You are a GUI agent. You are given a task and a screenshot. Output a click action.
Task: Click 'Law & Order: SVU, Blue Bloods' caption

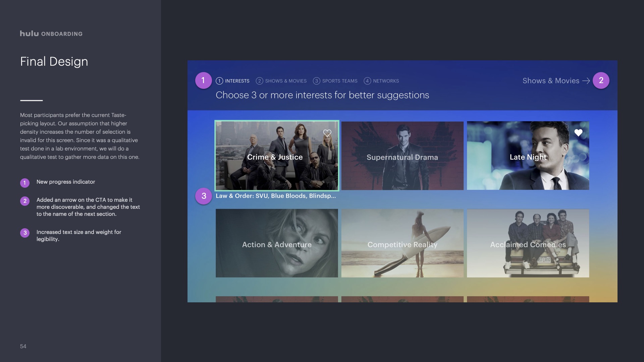pos(276,196)
